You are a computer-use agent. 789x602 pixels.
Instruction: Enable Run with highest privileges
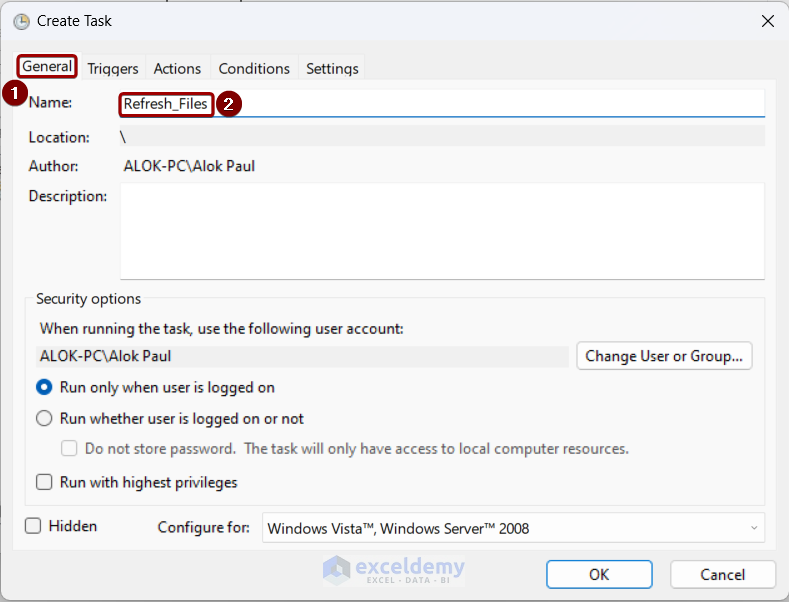[44, 482]
